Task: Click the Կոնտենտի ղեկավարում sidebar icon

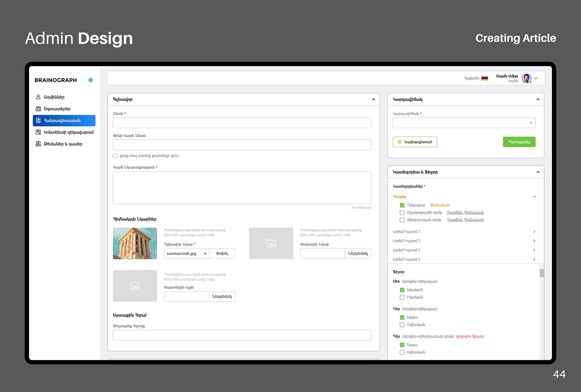Action: (38, 132)
